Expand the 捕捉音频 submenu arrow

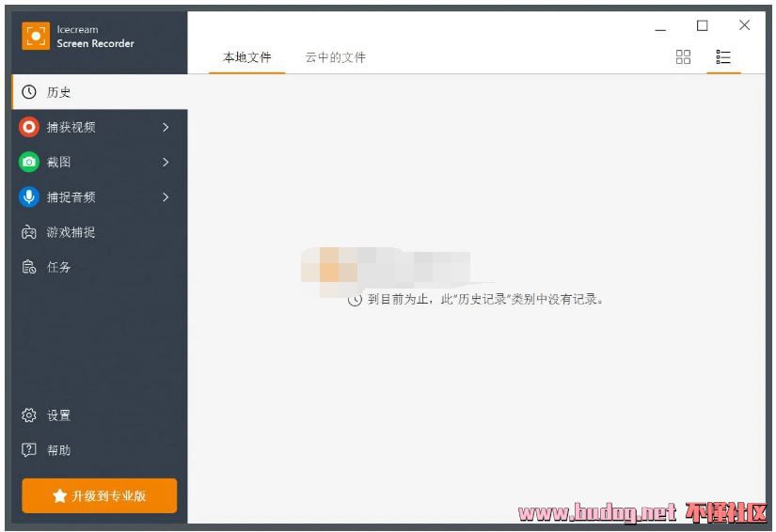[166, 196]
